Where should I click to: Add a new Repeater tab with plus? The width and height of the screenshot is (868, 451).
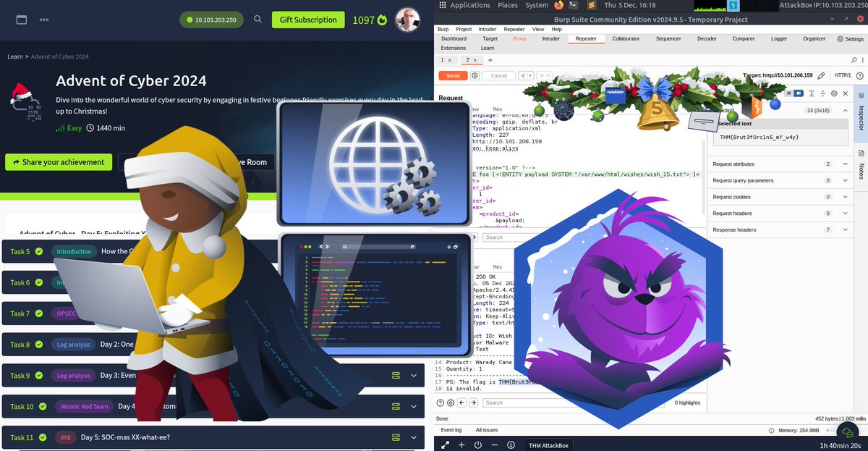[490, 60]
